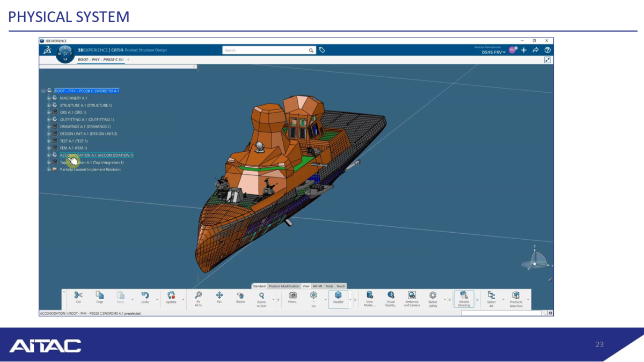Open the DSNS FRV dropdown
Image resolution: width=644 pixels, height=362 pixels.
point(493,52)
